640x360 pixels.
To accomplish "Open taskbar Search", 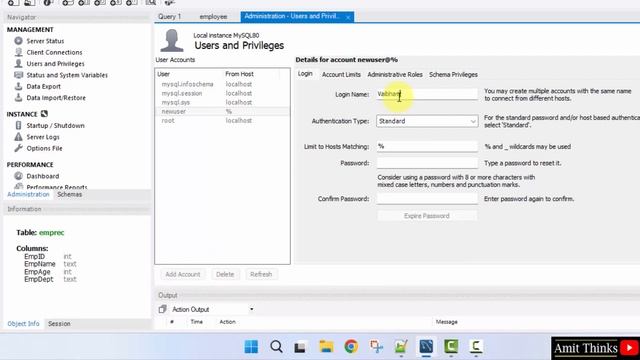I will point(276,347).
